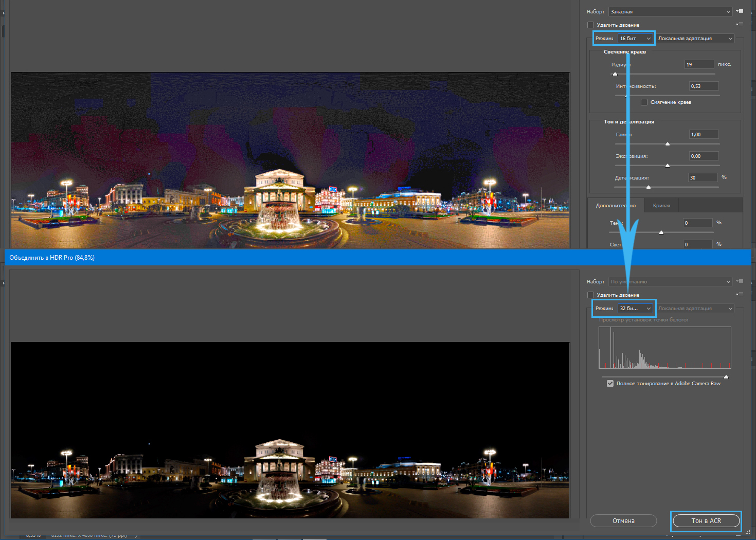Image resolution: width=756 pixels, height=540 pixels.
Task: Click the dialog resize grip near Тон в ACR
Action: (x=748, y=532)
